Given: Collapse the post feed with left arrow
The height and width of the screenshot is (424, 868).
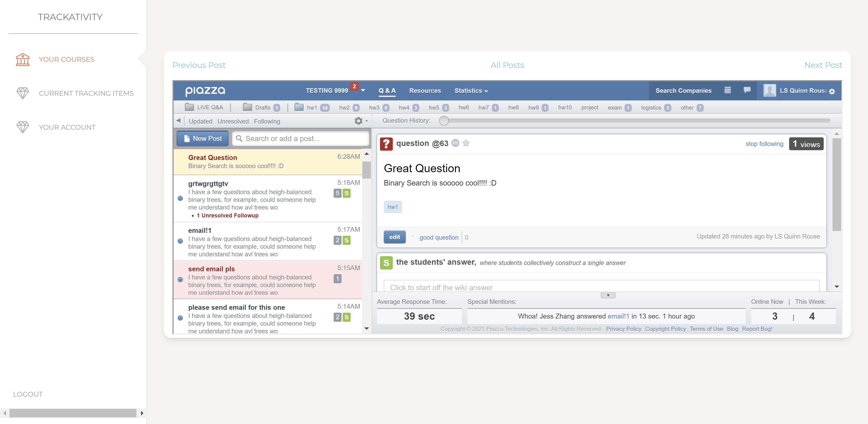Looking at the screenshot, I should click(178, 120).
